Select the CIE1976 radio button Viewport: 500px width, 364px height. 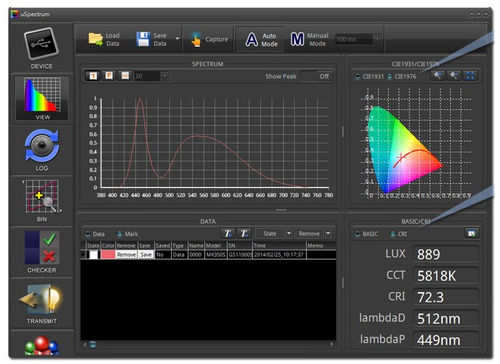389,77
